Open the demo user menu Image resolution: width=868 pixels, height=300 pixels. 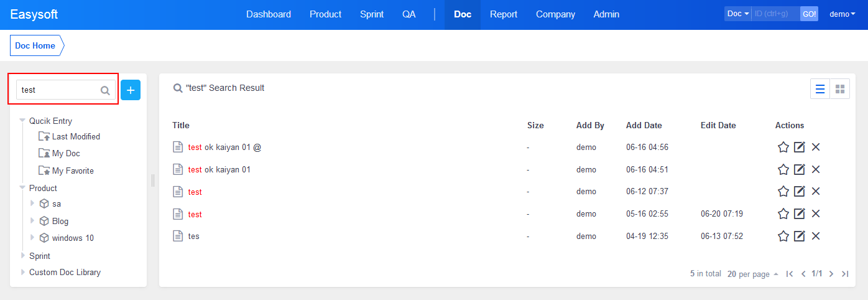843,14
